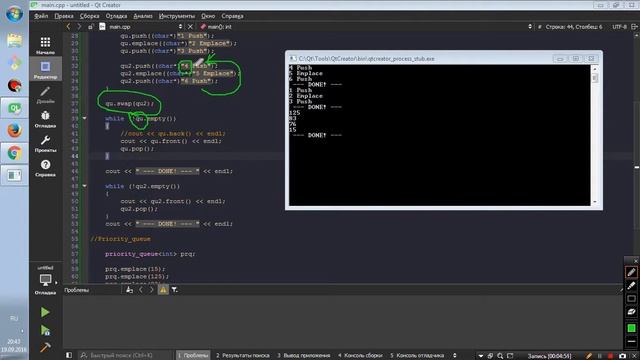Click the Run with debugger button

[x=45, y=330]
